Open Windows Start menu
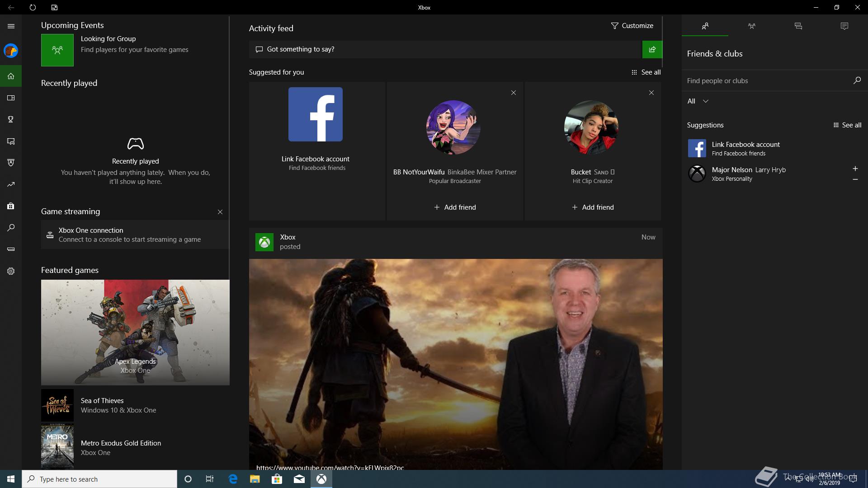 tap(11, 479)
